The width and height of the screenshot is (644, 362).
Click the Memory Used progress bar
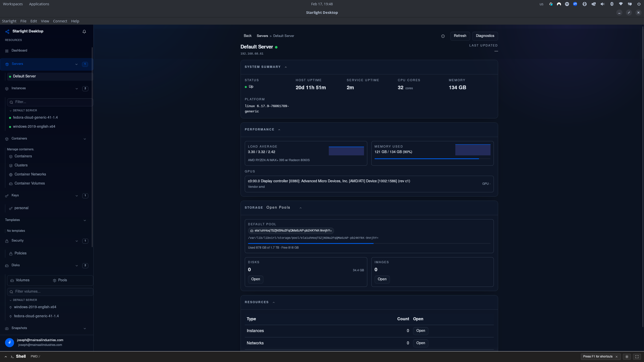(x=432, y=159)
